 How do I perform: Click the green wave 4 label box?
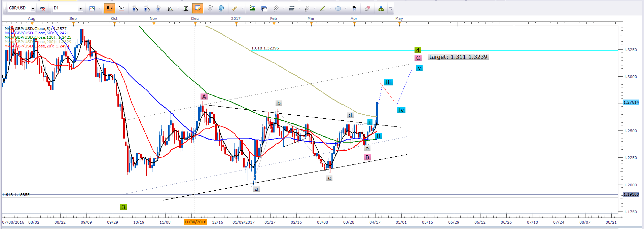click(x=418, y=50)
